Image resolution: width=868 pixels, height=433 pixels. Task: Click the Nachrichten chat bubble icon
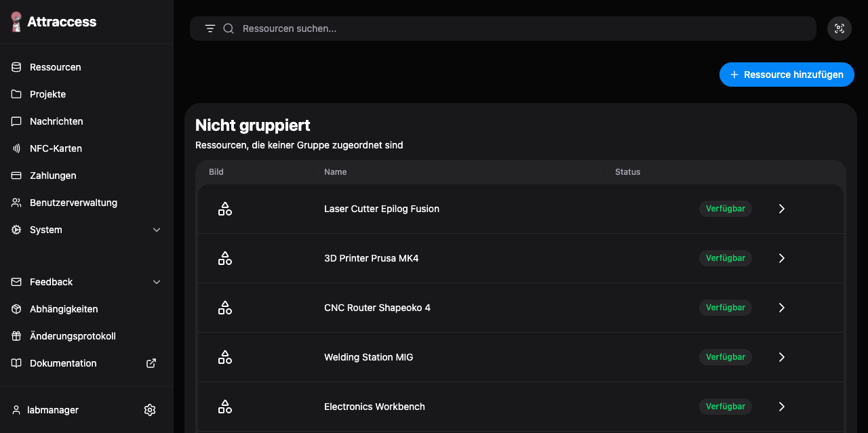click(x=16, y=121)
